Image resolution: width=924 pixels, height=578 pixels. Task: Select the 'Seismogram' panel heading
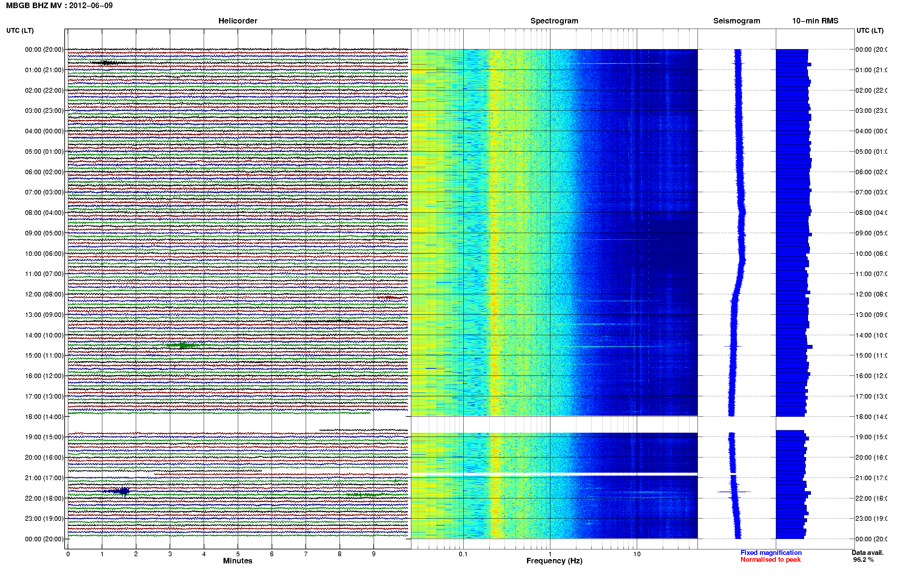(x=737, y=21)
